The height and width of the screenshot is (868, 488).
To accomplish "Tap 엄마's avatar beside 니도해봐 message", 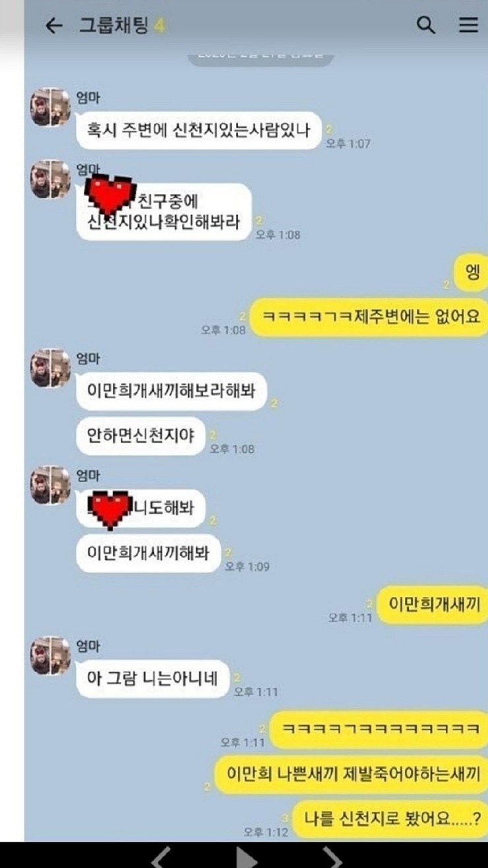I will (50, 485).
